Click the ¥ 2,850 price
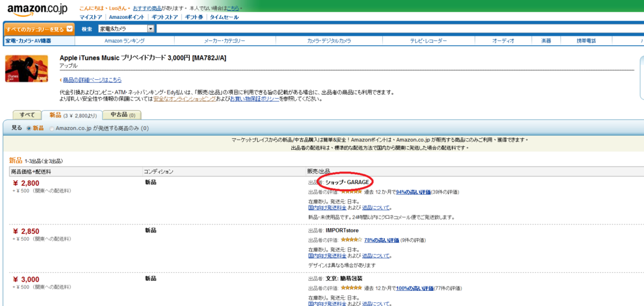 tap(26, 231)
